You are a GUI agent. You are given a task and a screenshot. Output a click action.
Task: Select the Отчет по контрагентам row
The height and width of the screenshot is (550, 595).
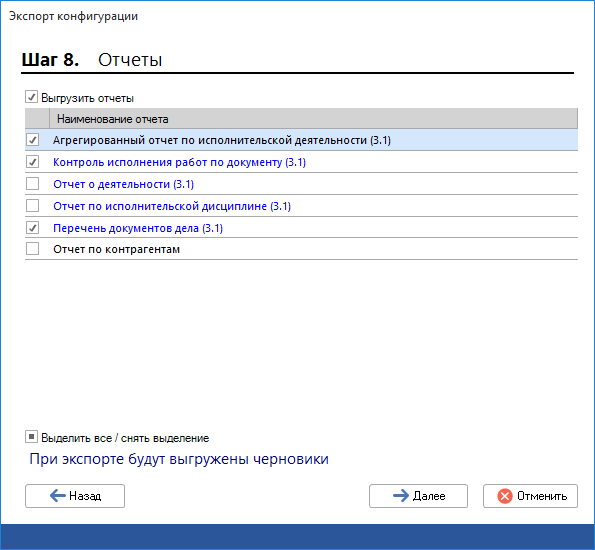[x=301, y=249]
